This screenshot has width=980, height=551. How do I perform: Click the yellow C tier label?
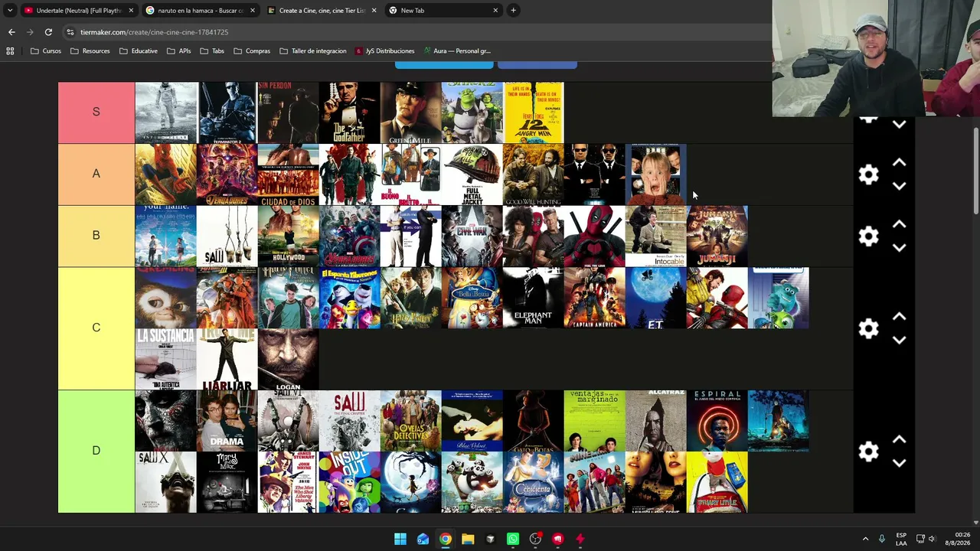click(x=96, y=328)
